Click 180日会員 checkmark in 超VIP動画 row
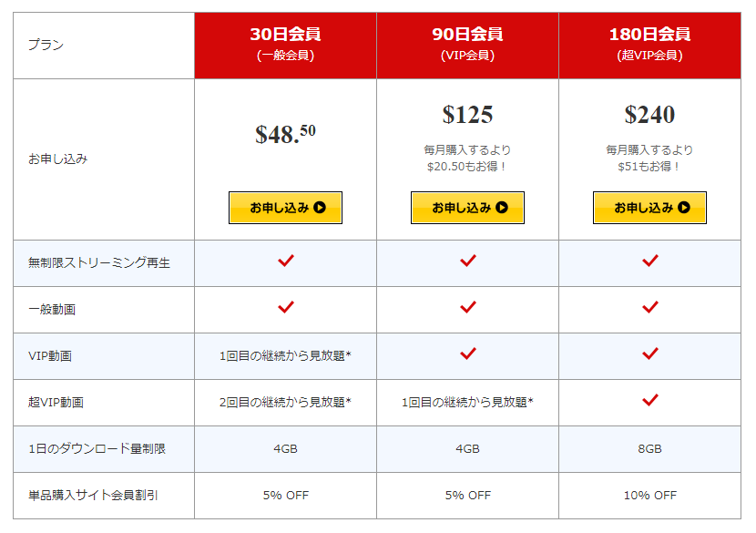Image resolution: width=756 pixels, height=533 pixels. tap(650, 400)
